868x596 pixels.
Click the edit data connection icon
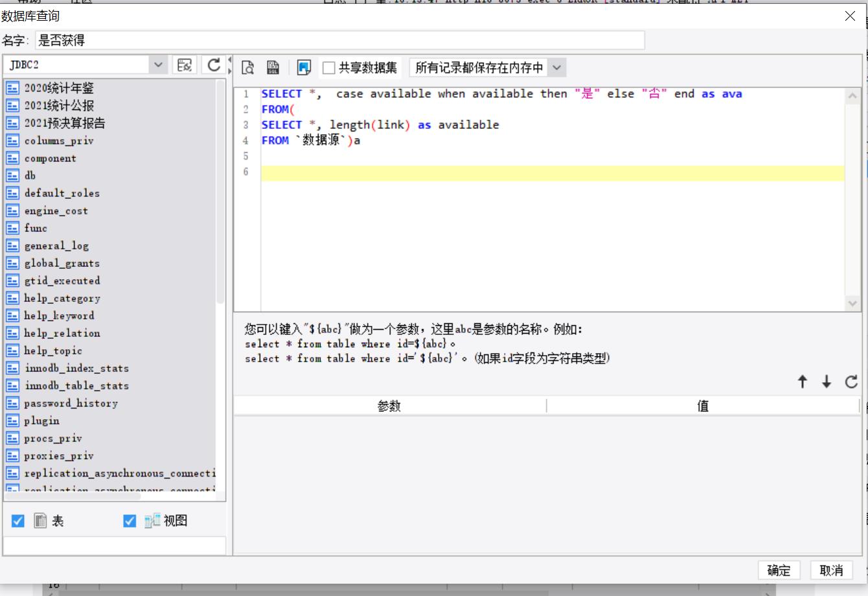tap(185, 65)
